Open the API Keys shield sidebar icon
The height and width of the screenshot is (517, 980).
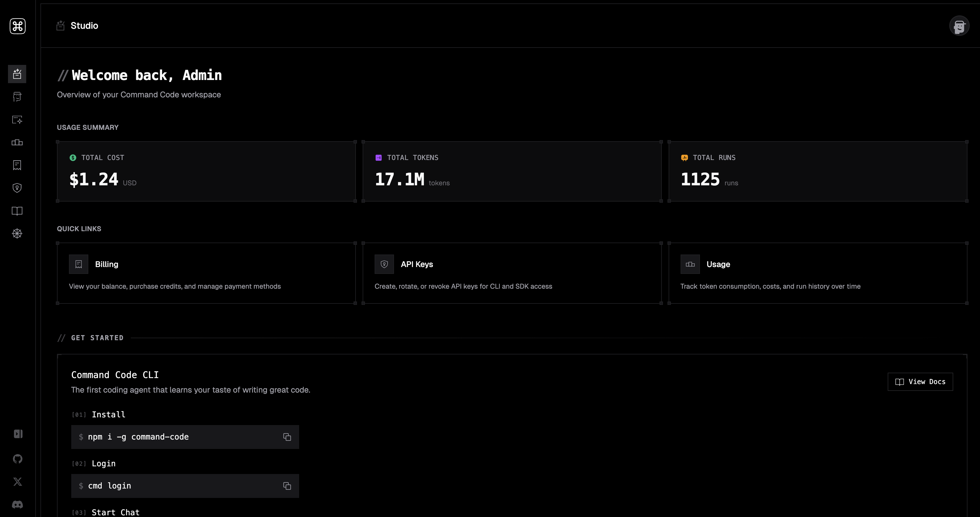17,188
